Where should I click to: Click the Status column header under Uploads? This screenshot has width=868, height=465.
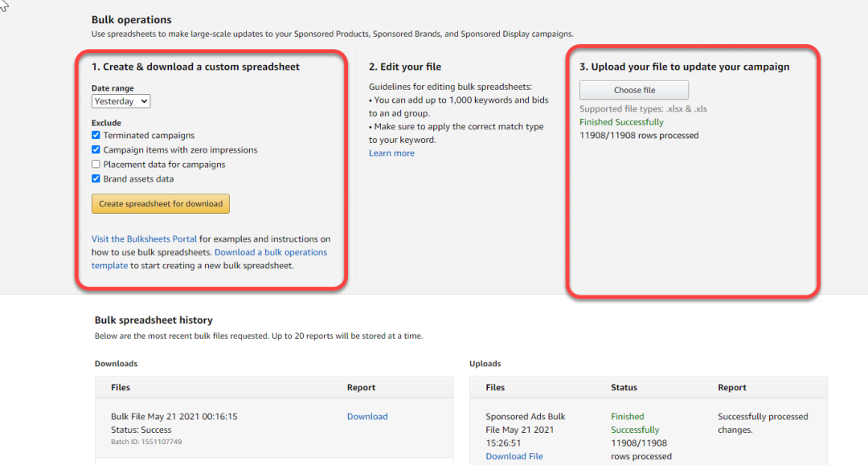[x=623, y=387]
